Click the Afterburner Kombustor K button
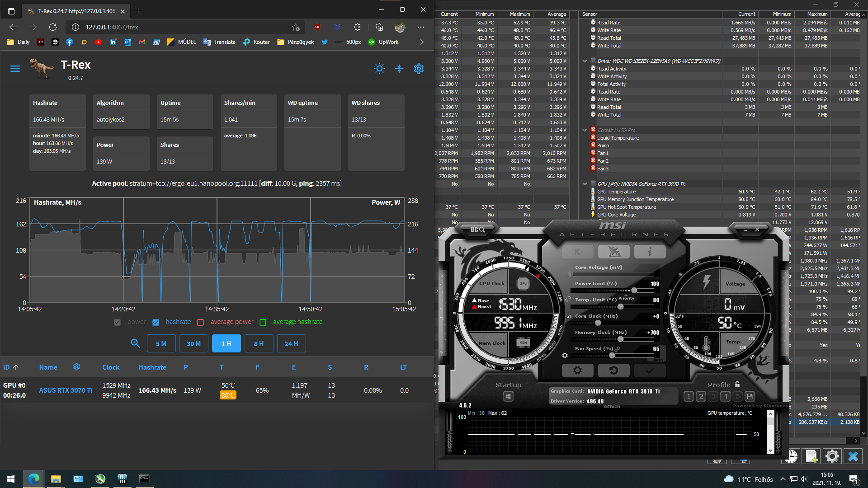The height and width of the screenshot is (488, 868). [577, 252]
